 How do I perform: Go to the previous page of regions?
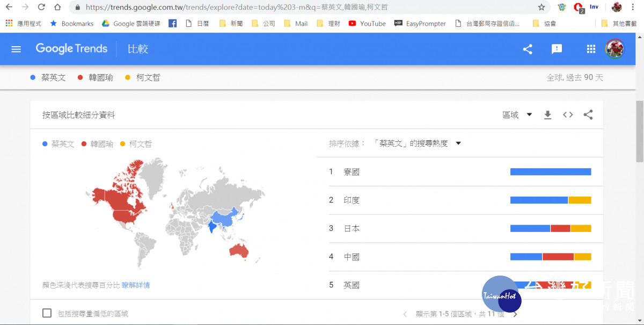[x=405, y=314]
